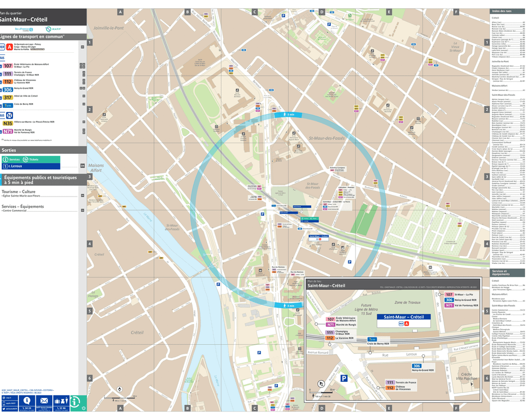The width and height of the screenshot is (530, 420).
Task: Click the N71 Marché de Rungis badge
Action: pyautogui.click(x=7, y=131)
